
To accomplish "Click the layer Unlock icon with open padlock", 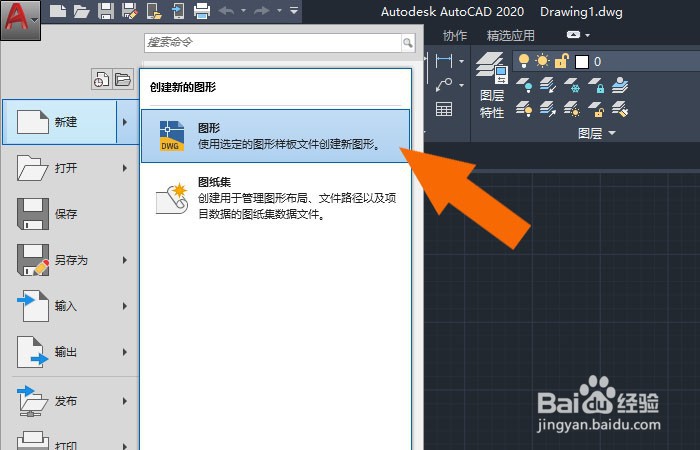I will tap(596, 108).
